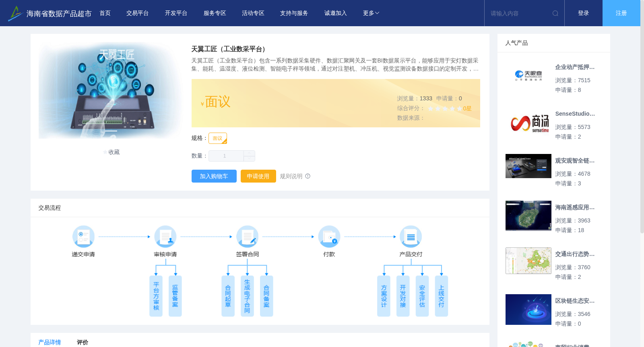Image resolution: width=644 pixels, height=347 pixels.
Task: Click the site logo icon
Action: coord(15,13)
